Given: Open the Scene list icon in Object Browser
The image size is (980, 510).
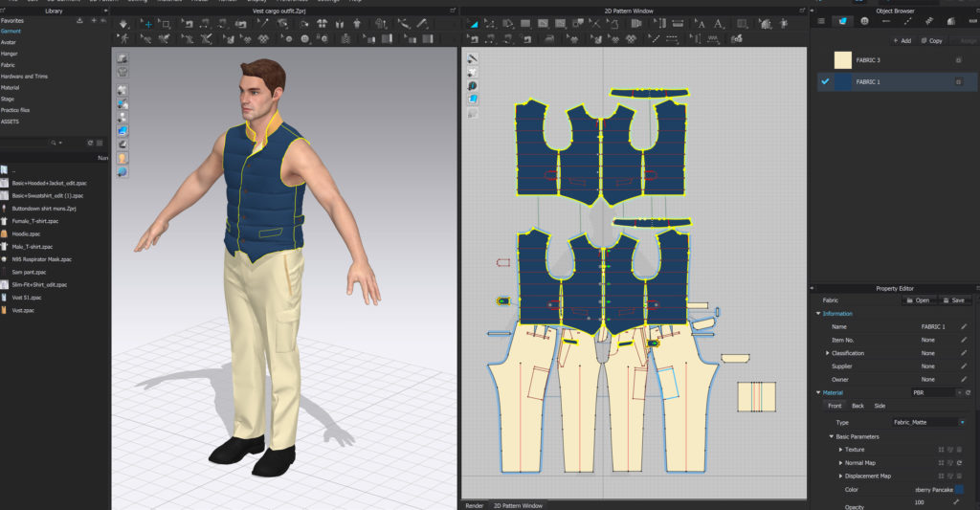Looking at the screenshot, I should pyautogui.click(x=821, y=21).
